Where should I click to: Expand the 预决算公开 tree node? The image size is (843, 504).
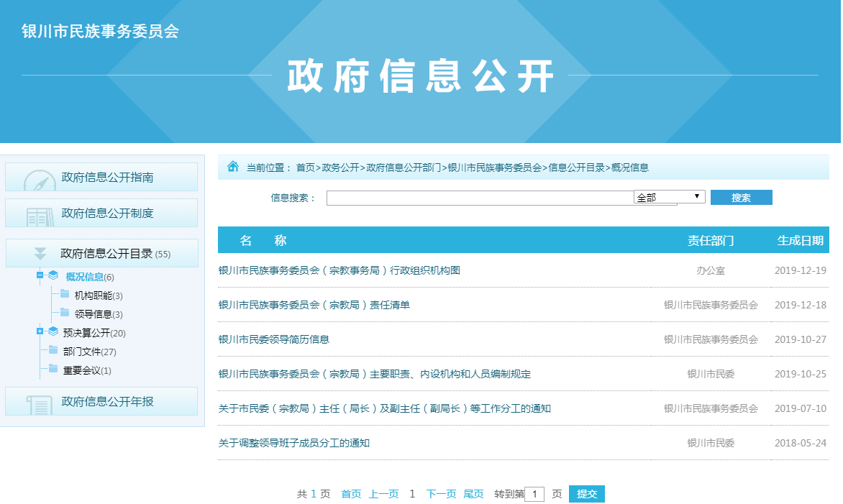40,331
